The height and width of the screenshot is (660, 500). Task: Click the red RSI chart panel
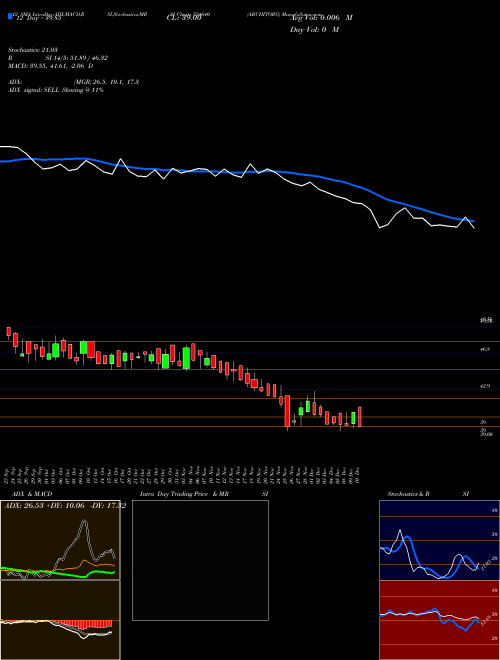(x=439, y=620)
